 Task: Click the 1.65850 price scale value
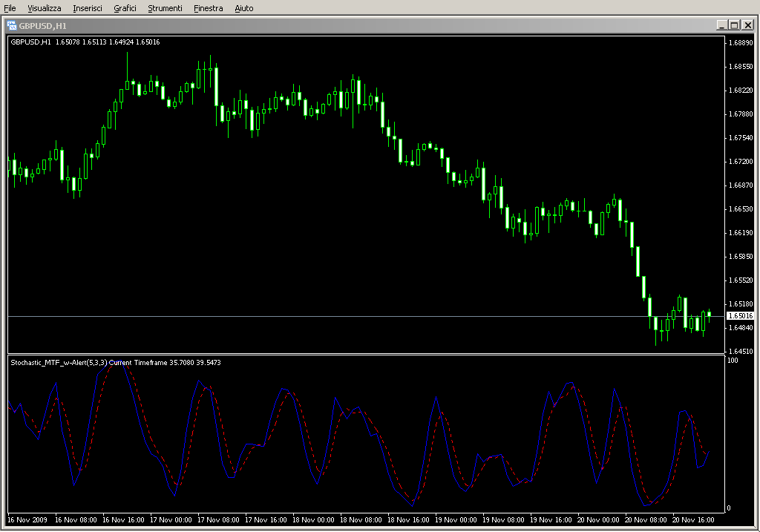tap(741, 256)
